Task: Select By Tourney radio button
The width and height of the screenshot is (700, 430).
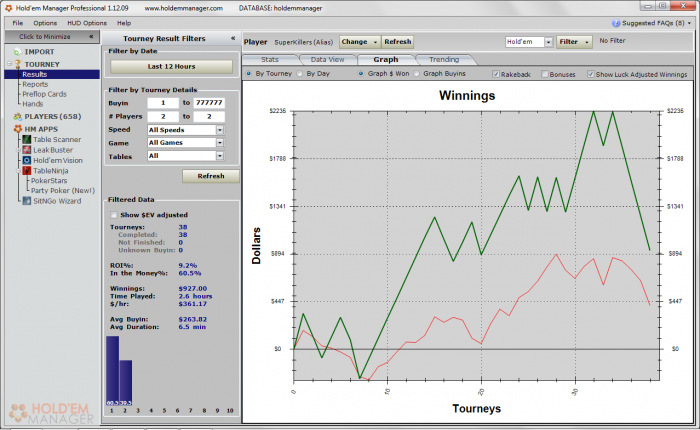Action: click(x=249, y=74)
